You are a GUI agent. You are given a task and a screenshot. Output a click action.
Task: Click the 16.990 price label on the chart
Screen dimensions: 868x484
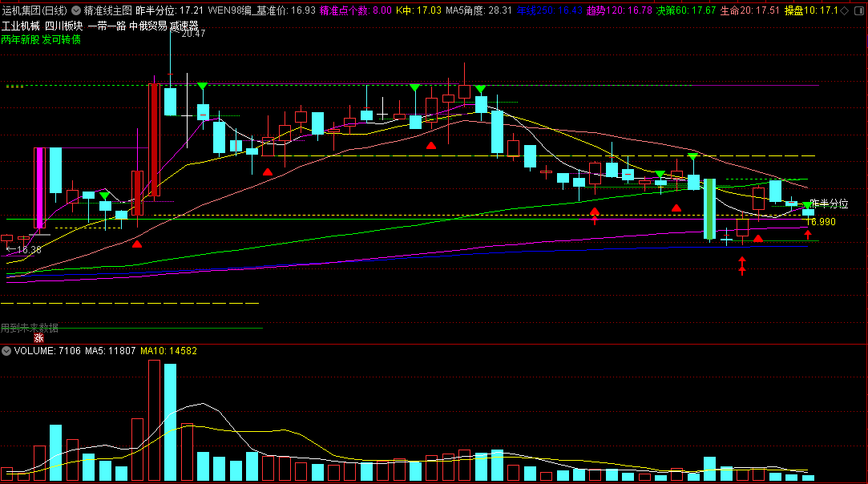coord(821,221)
